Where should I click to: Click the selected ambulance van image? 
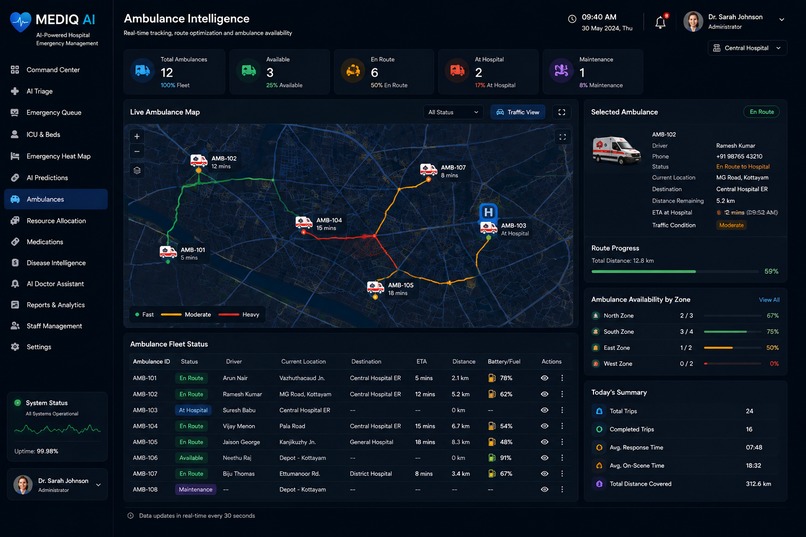coord(616,150)
